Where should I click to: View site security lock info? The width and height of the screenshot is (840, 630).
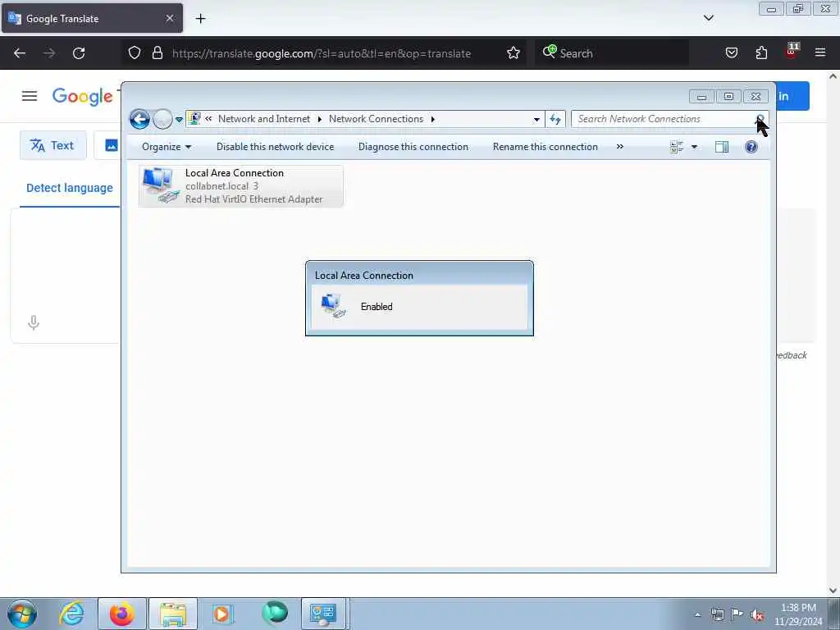157,53
